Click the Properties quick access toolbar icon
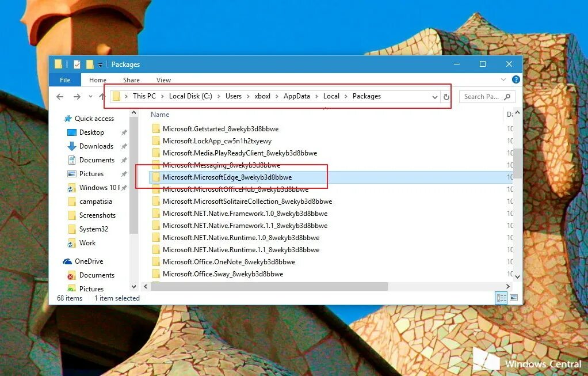 tap(77, 64)
